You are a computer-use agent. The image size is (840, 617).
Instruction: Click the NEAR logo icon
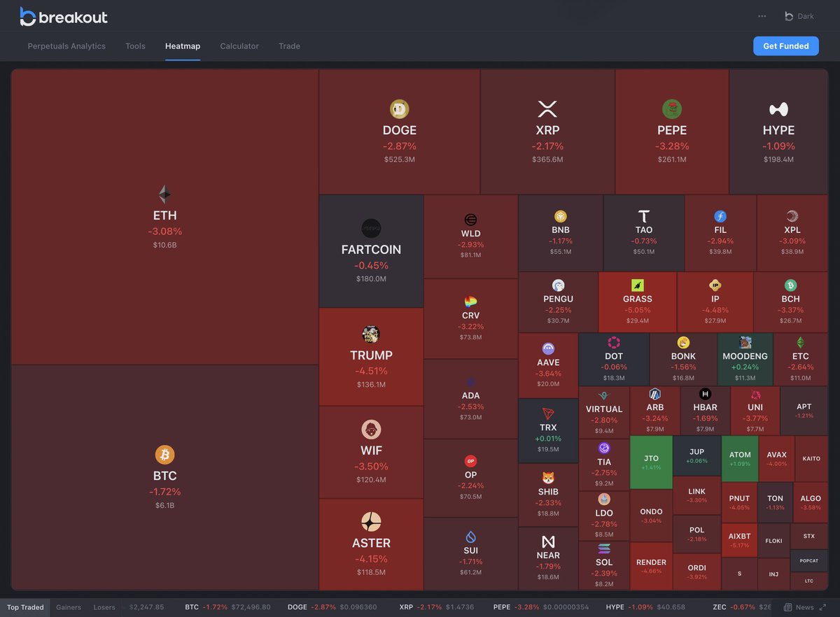pyautogui.click(x=548, y=541)
